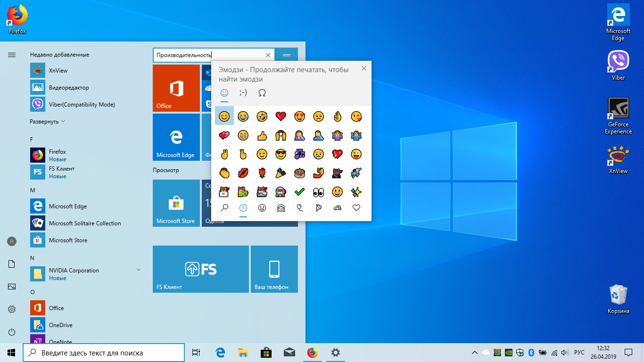Select the emoji search magnifier category
Viewport: 644px width, 362px height.
pyautogui.click(x=224, y=208)
